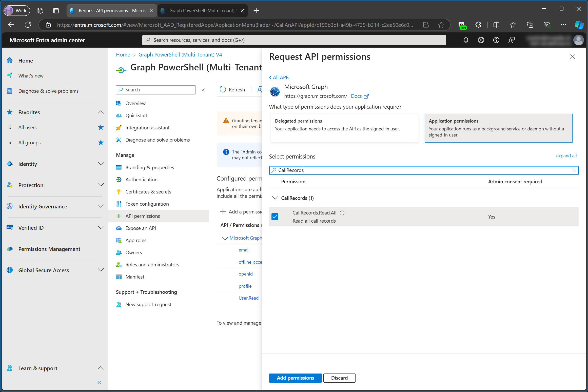Open Expose an API menu item

click(x=141, y=228)
